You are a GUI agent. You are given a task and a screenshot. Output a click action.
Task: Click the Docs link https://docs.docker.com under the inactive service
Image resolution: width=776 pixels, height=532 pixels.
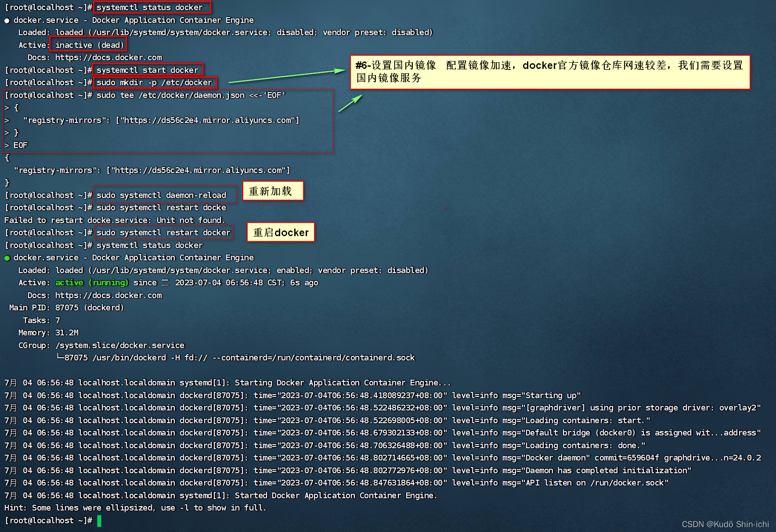click(x=108, y=57)
